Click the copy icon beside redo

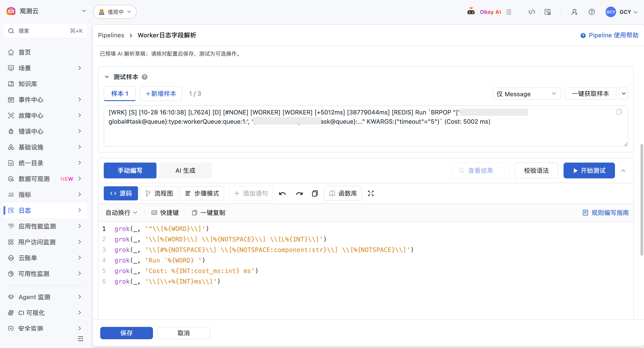point(315,193)
